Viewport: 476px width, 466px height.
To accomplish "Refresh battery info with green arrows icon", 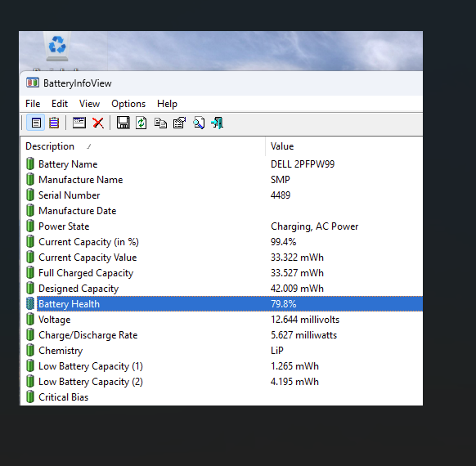I will pos(141,123).
